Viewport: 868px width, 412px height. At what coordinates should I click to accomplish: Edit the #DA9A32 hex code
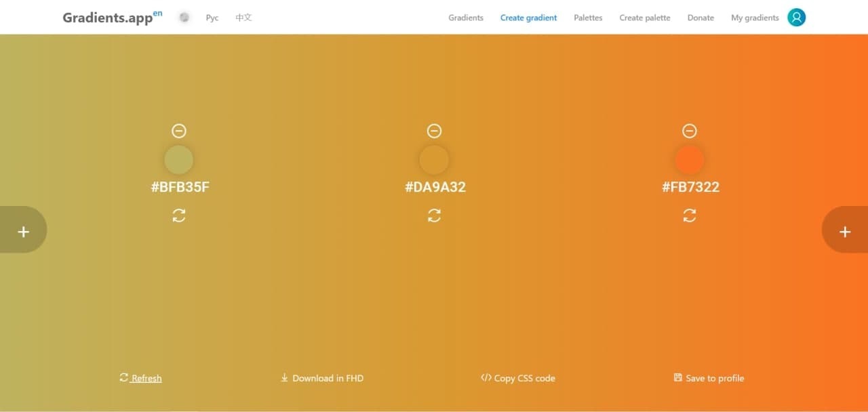[x=435, y=187]
